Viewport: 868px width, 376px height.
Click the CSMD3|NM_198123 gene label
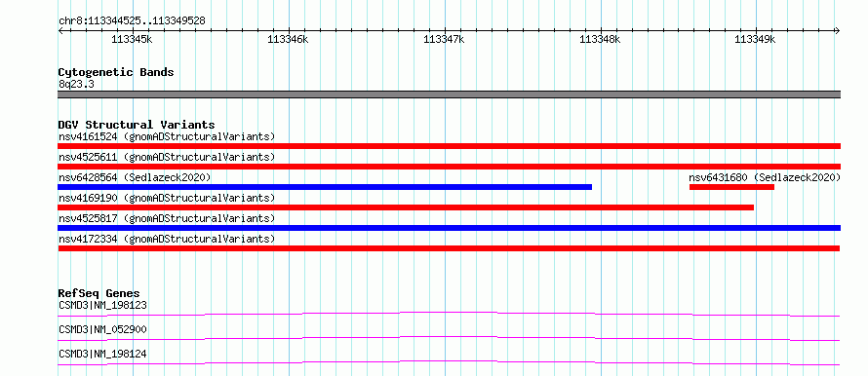(x=102, y=305)
